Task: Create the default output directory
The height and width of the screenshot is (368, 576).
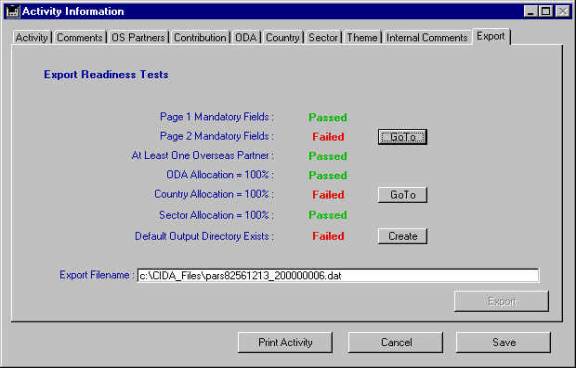Action: (x=403, y=236)
